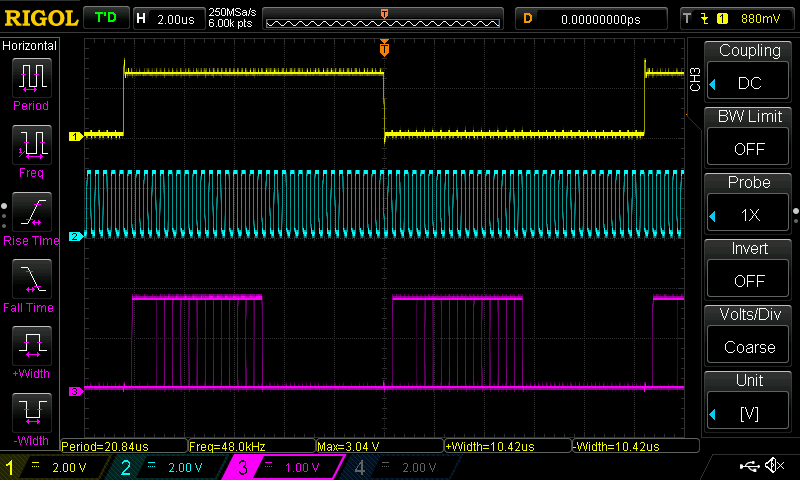Select the Period measurement icon

pos(30,78)
